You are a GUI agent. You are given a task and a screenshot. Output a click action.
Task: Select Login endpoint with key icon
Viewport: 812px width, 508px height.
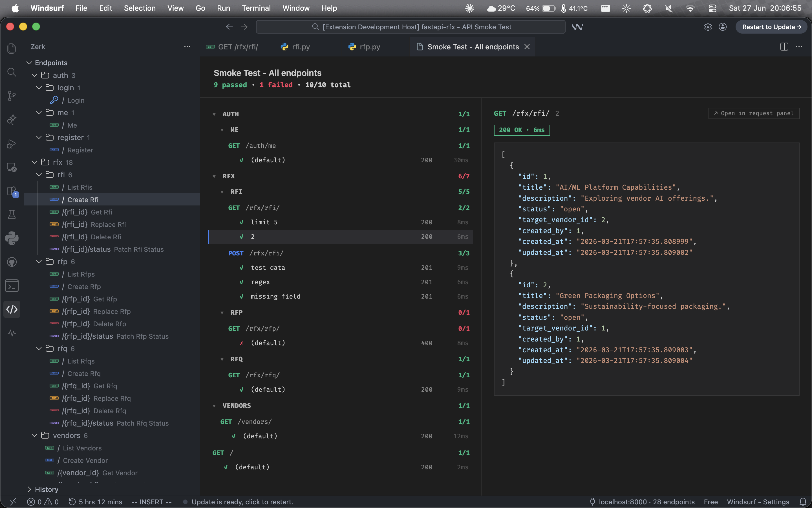[112, 100]
